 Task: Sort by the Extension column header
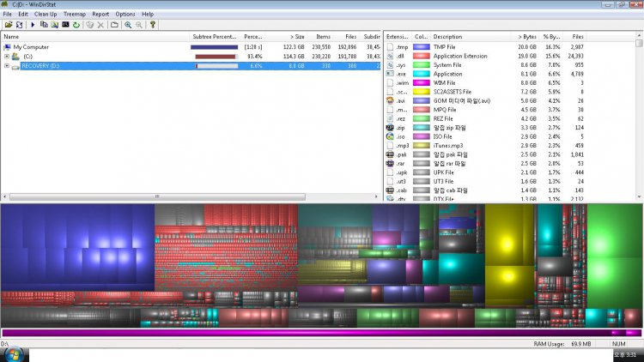coord(398,37)
